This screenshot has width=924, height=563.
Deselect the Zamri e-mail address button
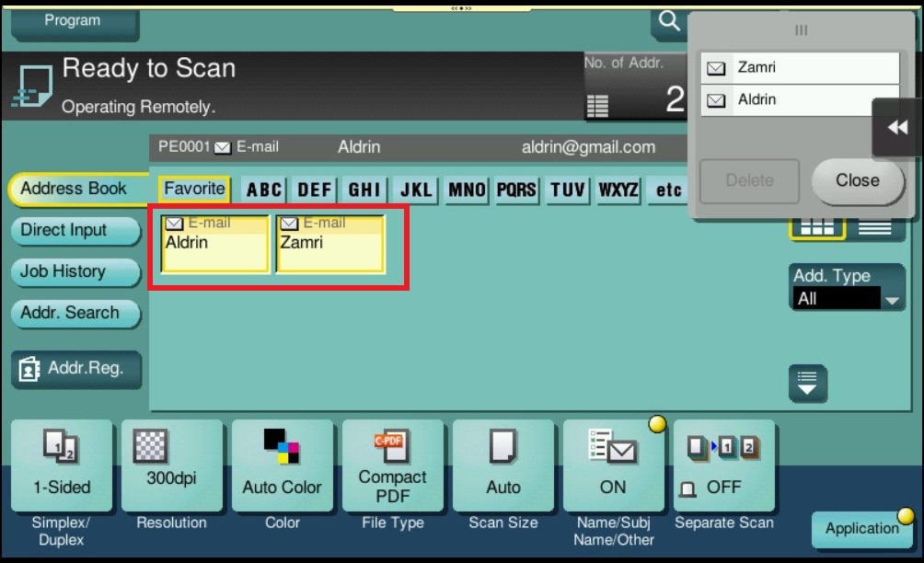[329, 244]
